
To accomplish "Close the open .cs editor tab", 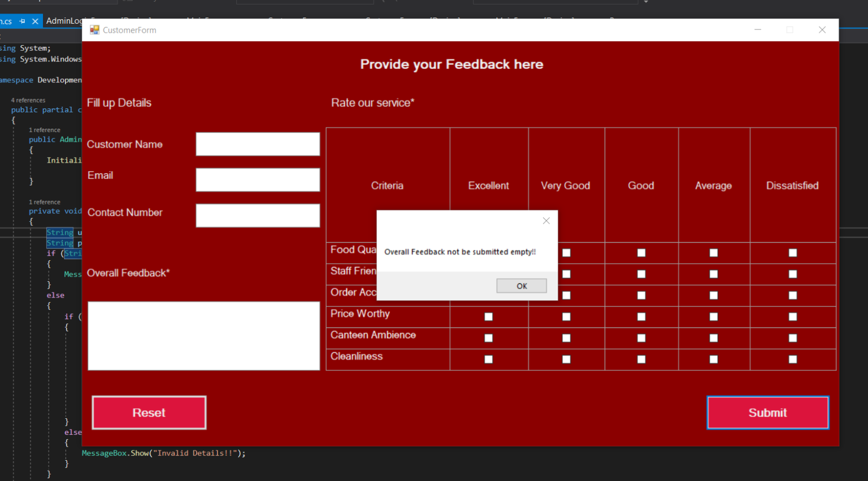I will pos(35,21).
